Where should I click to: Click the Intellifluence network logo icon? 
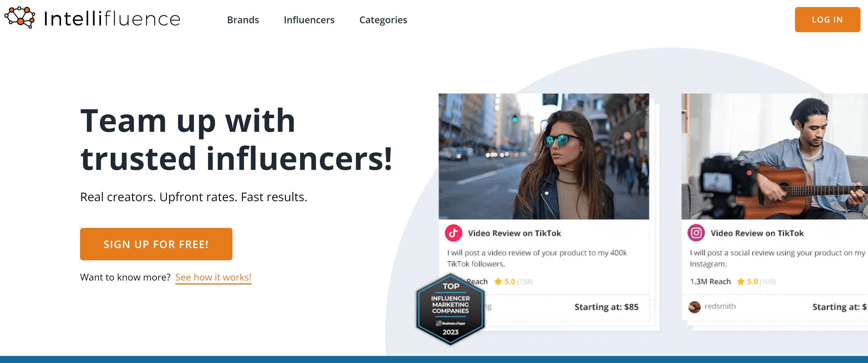[20, 18]
